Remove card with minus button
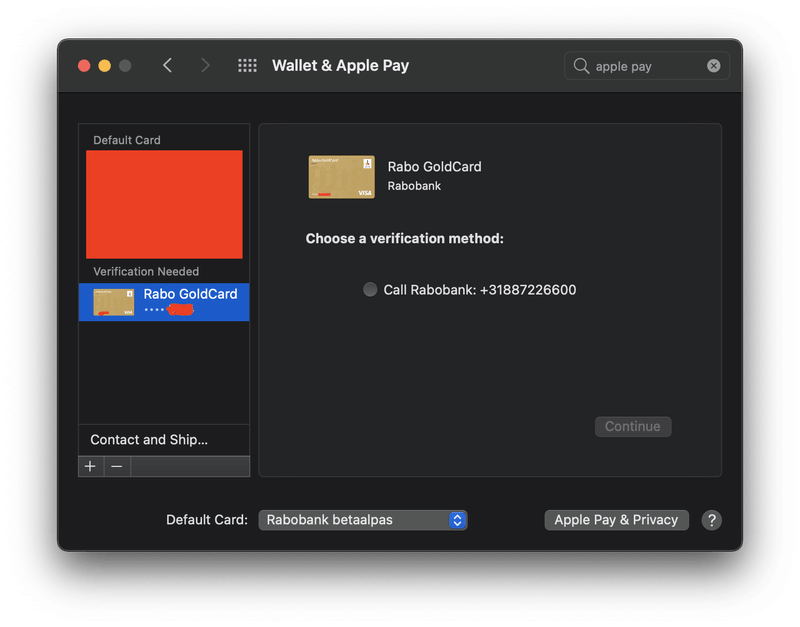The height and width of the screenshot is (627, 800). 117,466
